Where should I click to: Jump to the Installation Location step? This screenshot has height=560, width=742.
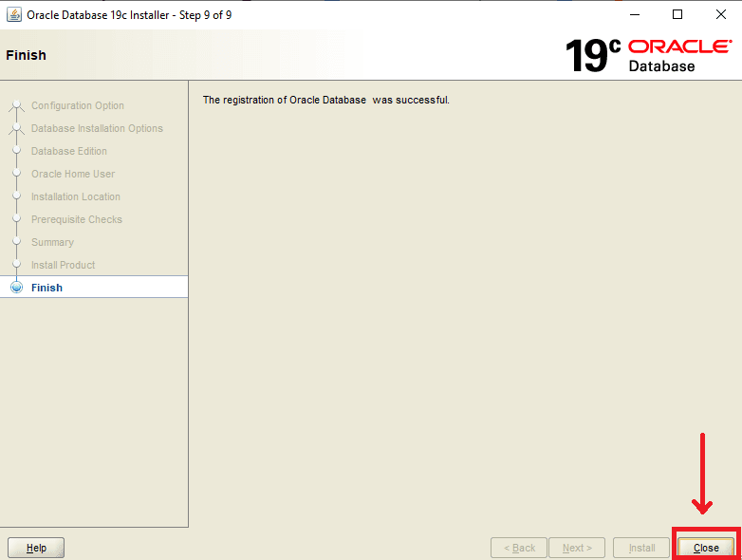click(75, 196)
